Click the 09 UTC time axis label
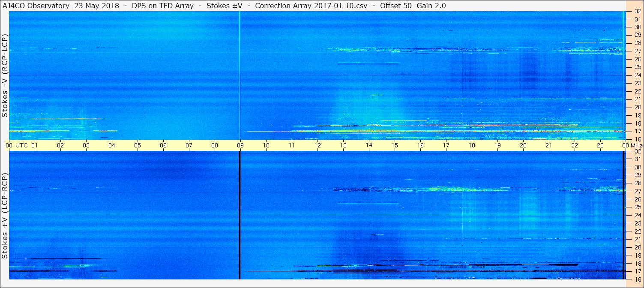 pos(240,145)
